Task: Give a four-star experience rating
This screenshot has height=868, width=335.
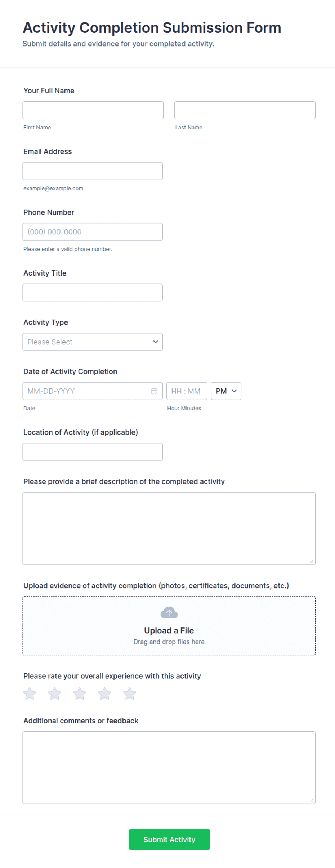Action: (105, 693)
